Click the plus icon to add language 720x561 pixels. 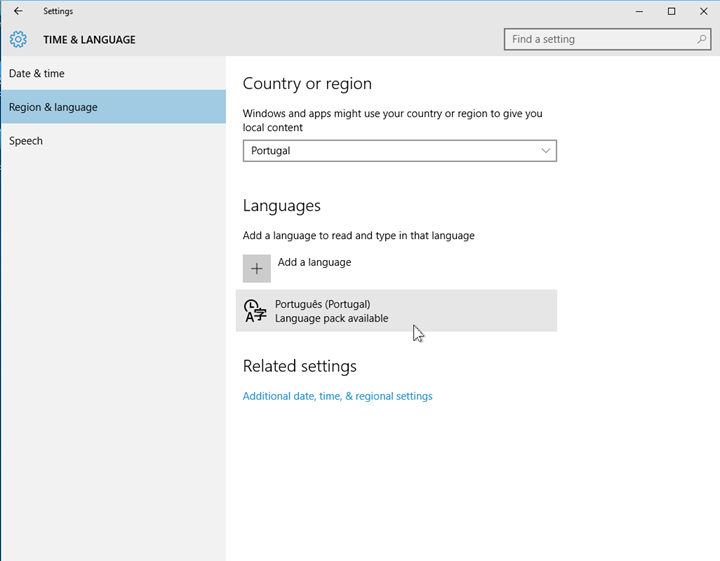257,269
